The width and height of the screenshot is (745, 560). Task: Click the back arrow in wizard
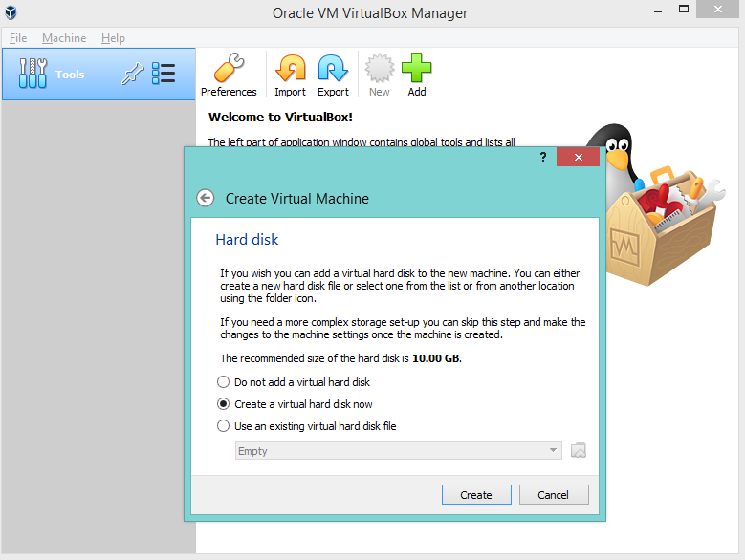pyautogui.click(x=206, y=198)
